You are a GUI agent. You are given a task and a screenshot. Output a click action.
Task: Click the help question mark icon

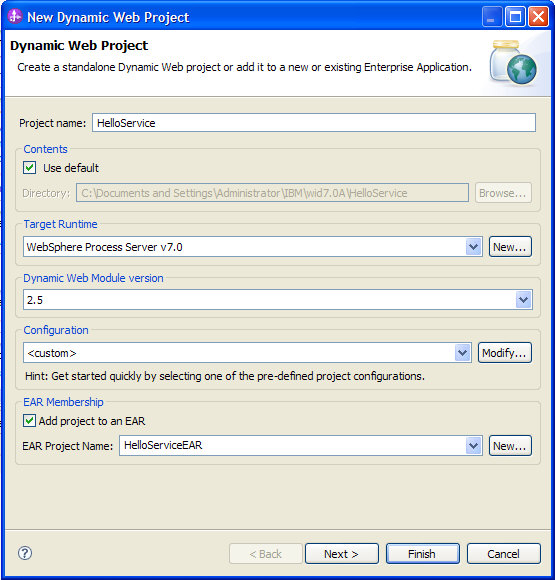pos(25,553)
